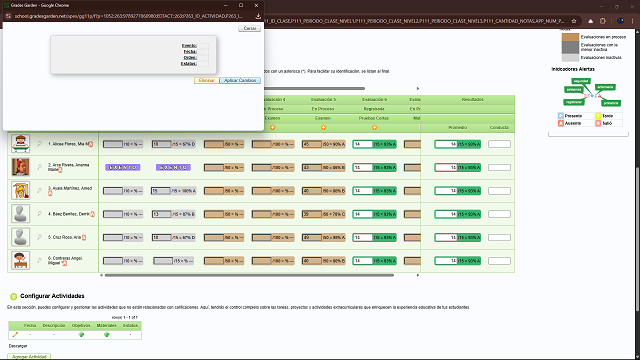
Task: Click the green Materiales icon in the activities row
Action: coord(107,335)
